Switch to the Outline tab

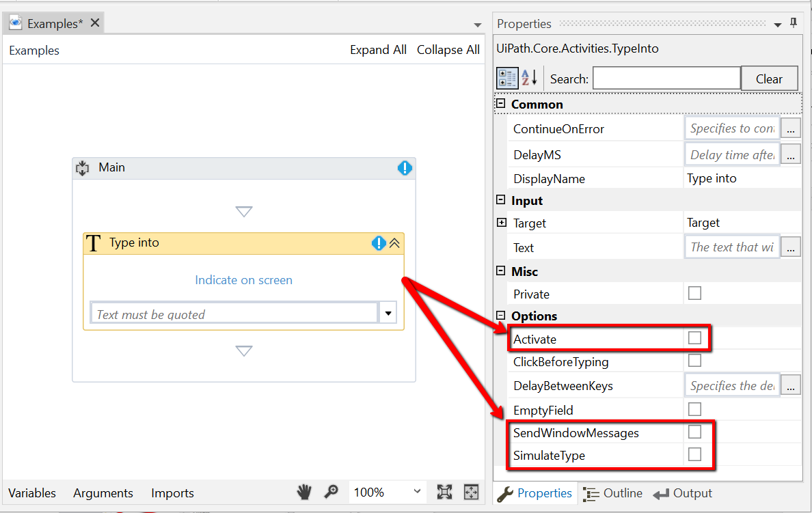[x=613, y=493]
